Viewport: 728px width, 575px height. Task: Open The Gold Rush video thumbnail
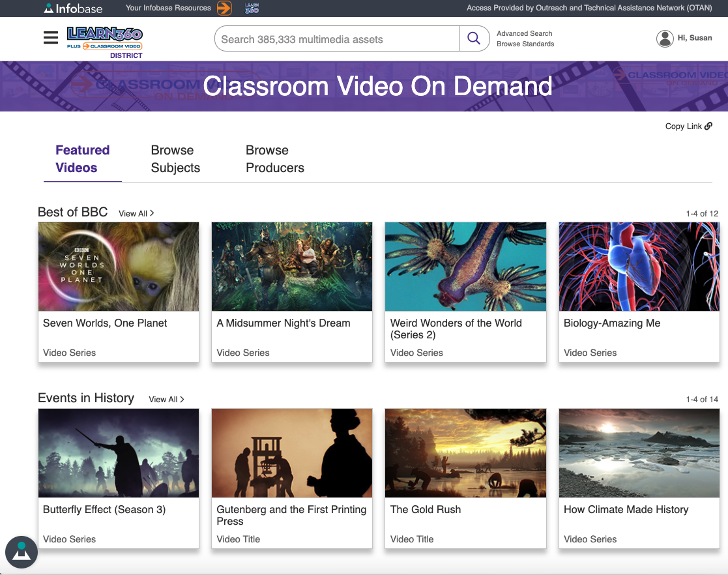(x=465, y=453)
